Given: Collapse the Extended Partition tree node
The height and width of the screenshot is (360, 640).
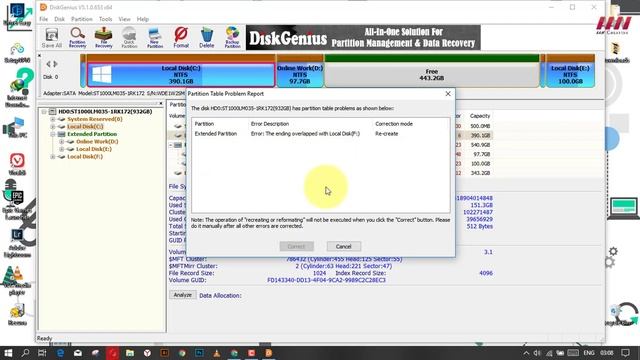Looking at the screenshot, I should tap(53, 134).
